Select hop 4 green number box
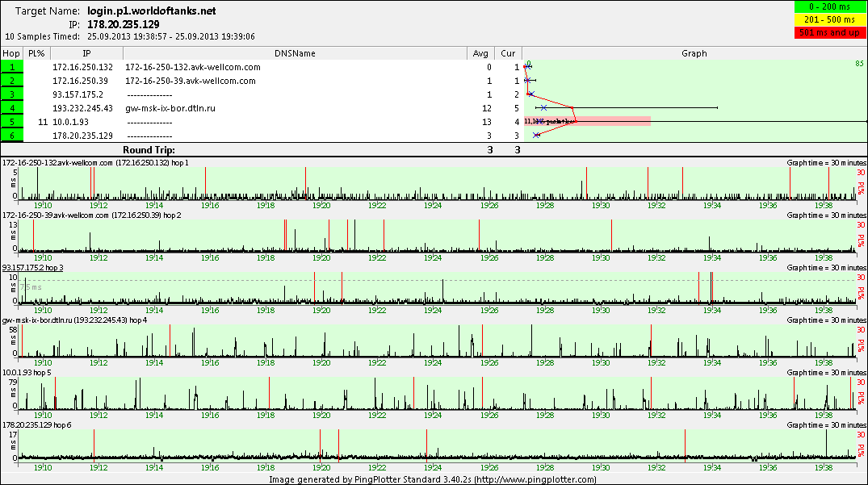Image resolution: width=868 pixels, height=485 pixels. (x=11, y=108)
